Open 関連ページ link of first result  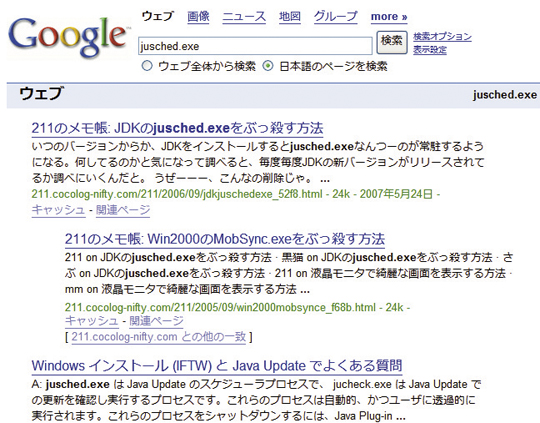[x=123, y=209]
